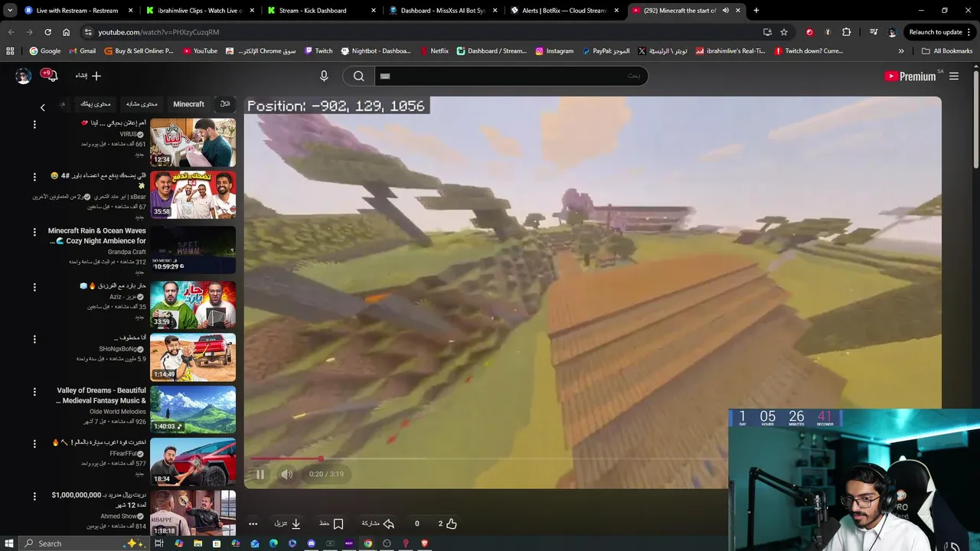The image size is (980, 551).
Task: Open Task View on the taskbar
Action: coord(159,543)
